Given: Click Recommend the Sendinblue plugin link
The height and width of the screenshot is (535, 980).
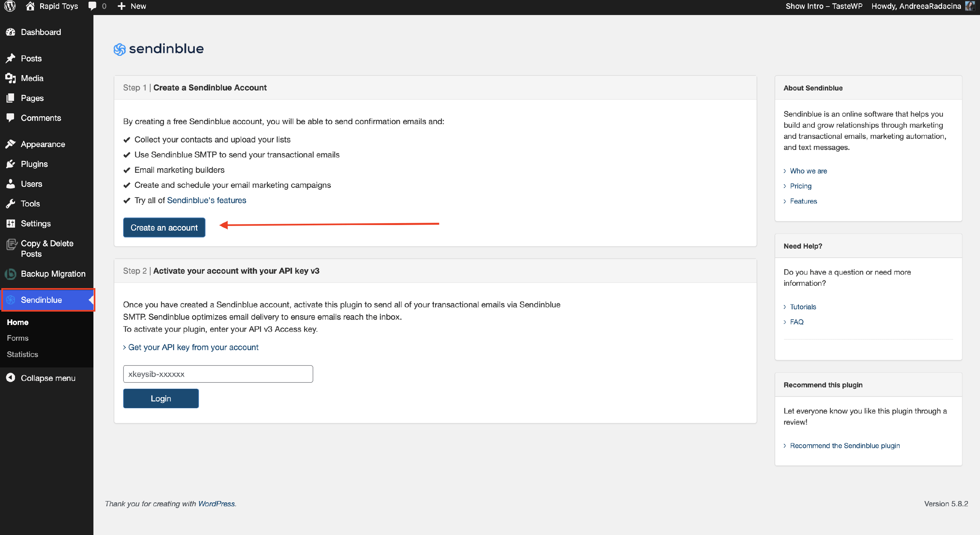Looking at the screenshot, I should (844, 446).
